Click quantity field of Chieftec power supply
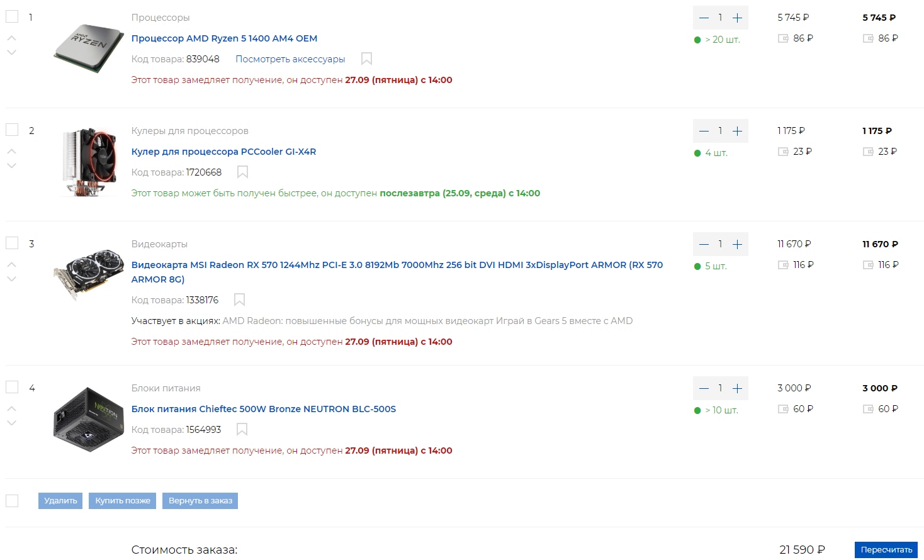The height and width of the screenshot is (560, 924). [x=720, y=388]
